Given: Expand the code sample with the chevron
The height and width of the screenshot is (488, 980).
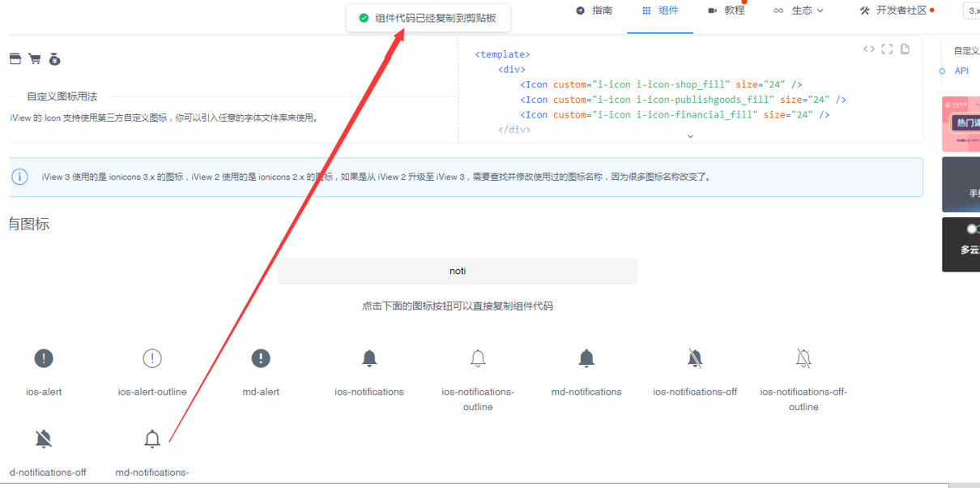Looking at the screenshot, I should (x=690, y=136).
